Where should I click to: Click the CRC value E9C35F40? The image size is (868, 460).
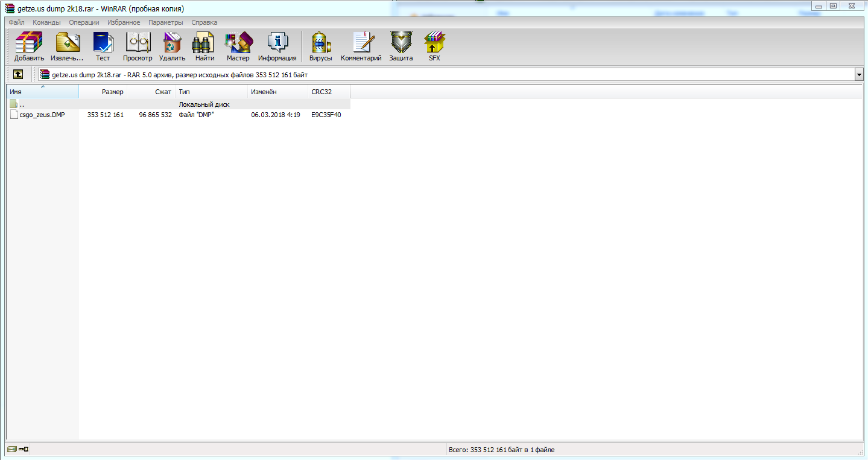click(x=326, y=115)
